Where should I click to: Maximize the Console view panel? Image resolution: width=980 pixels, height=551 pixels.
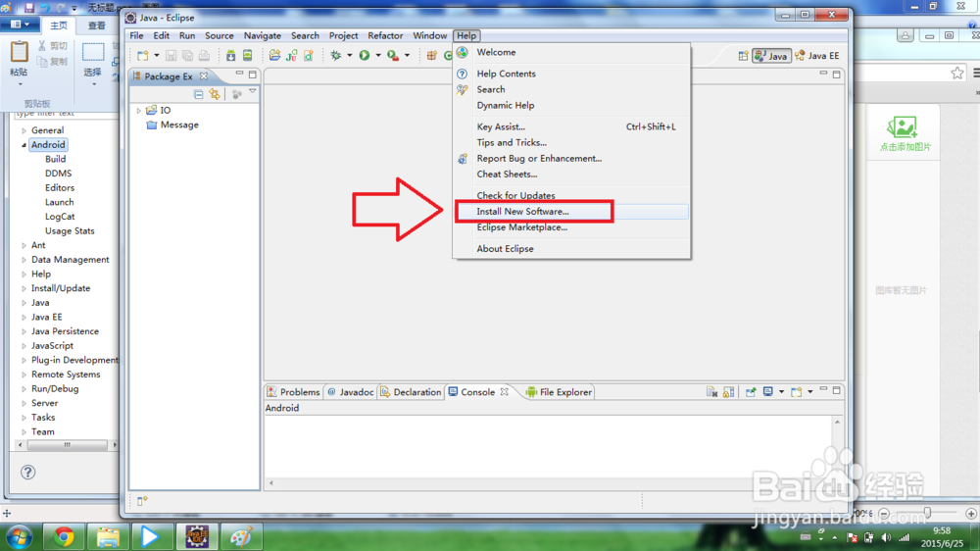pyautogui.click(x=836, y=390)
